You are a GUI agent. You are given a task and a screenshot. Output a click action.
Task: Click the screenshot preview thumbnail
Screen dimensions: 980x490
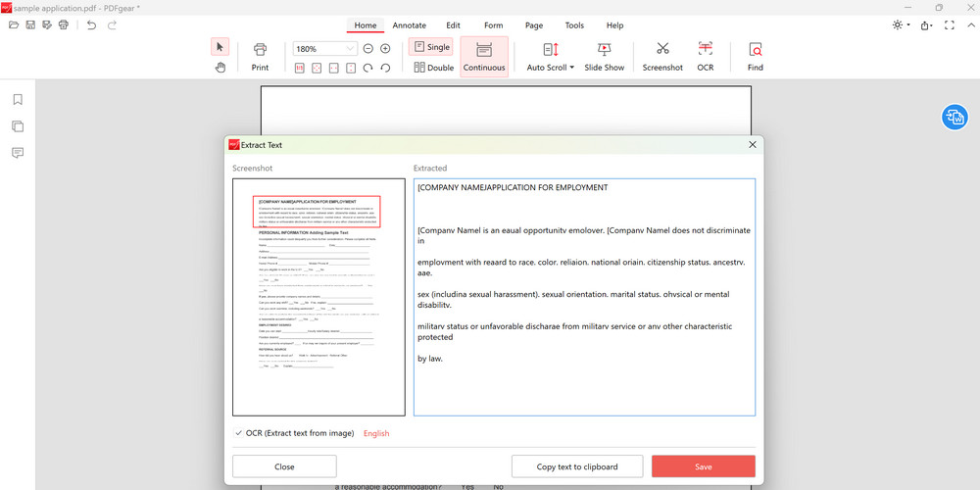click(x=318, y=297)
